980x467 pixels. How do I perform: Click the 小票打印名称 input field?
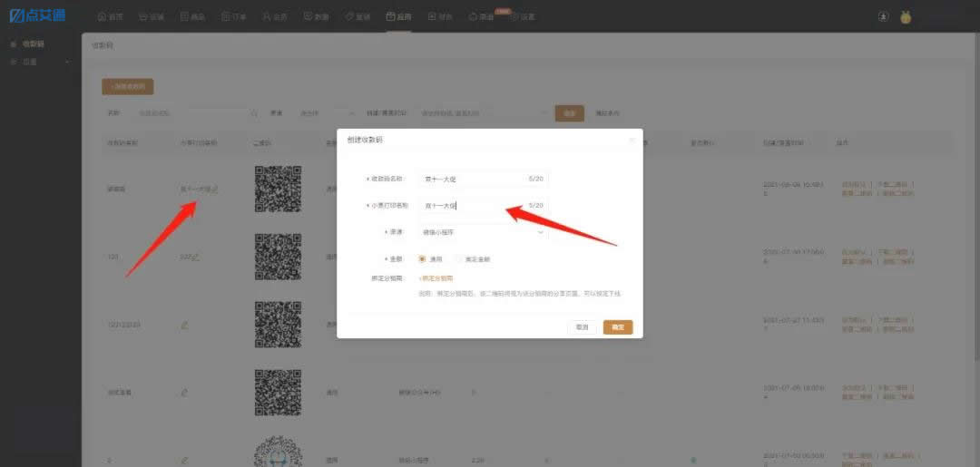(484, 205)
